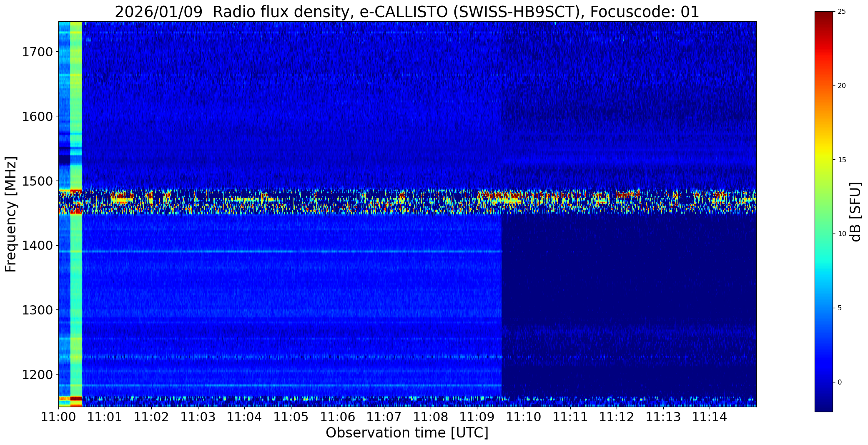Click the green vertical stripe near 11:00
The image size is (868, 445).
pyautogui.click(x=76, y=214)
